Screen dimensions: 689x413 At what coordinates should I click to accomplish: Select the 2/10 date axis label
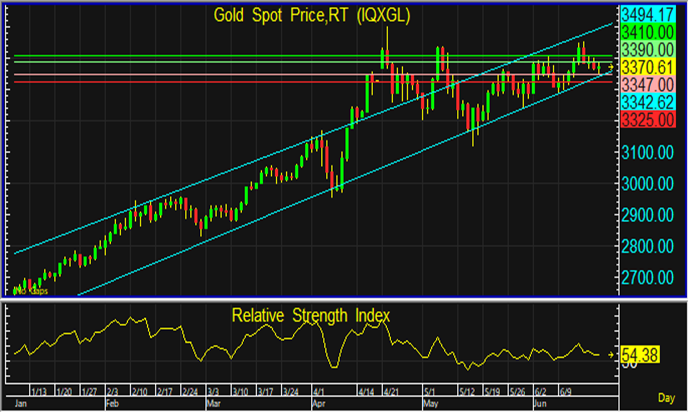point(140,392)
